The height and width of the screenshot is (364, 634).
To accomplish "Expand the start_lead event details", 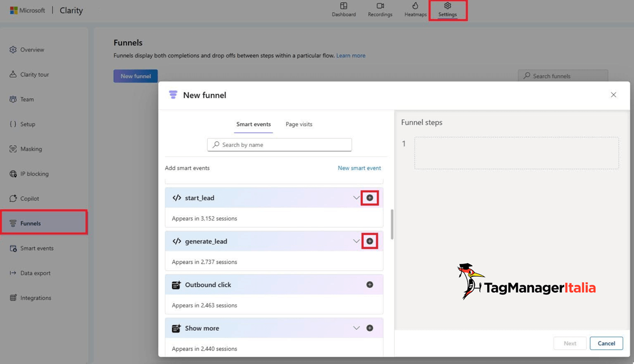I will pyautogui.click(x=356, y=198).
